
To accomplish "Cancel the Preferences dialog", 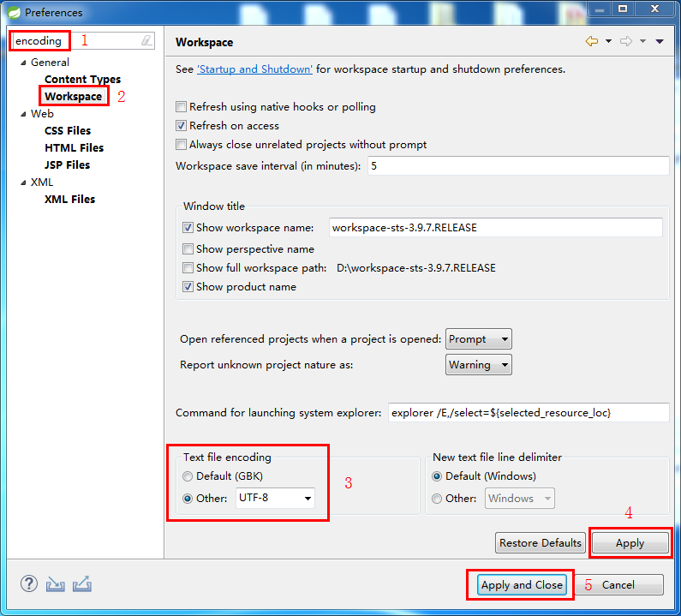I will click(x=618, y=585).
